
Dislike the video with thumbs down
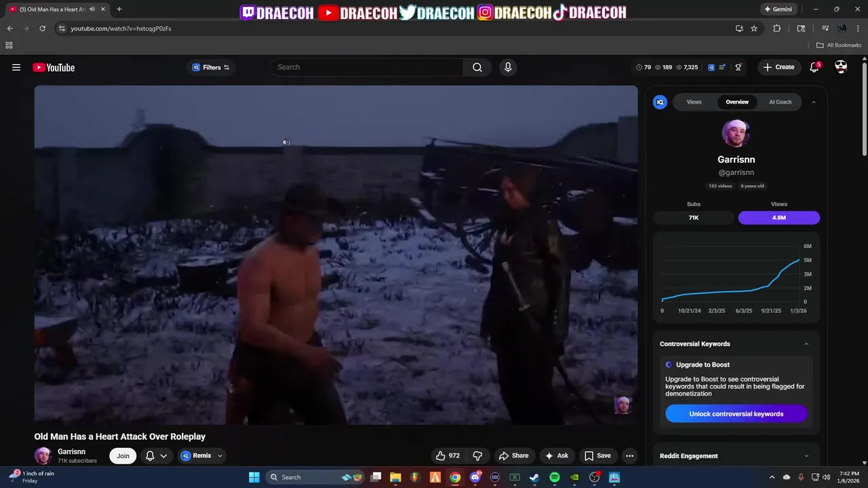[x=477, y=455]
